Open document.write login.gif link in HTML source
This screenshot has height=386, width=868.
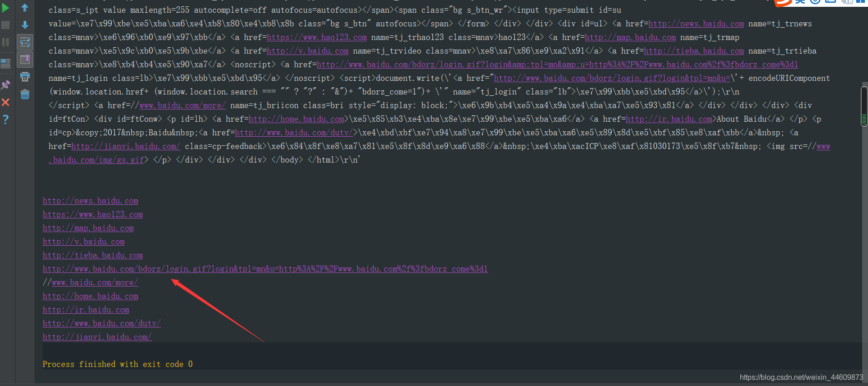(612, 78)
